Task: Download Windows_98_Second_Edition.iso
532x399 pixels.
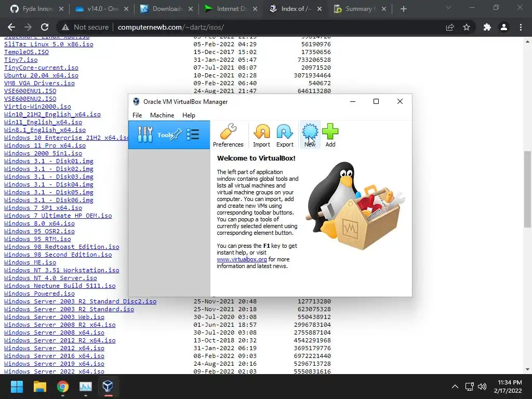Action: (58, 255)
